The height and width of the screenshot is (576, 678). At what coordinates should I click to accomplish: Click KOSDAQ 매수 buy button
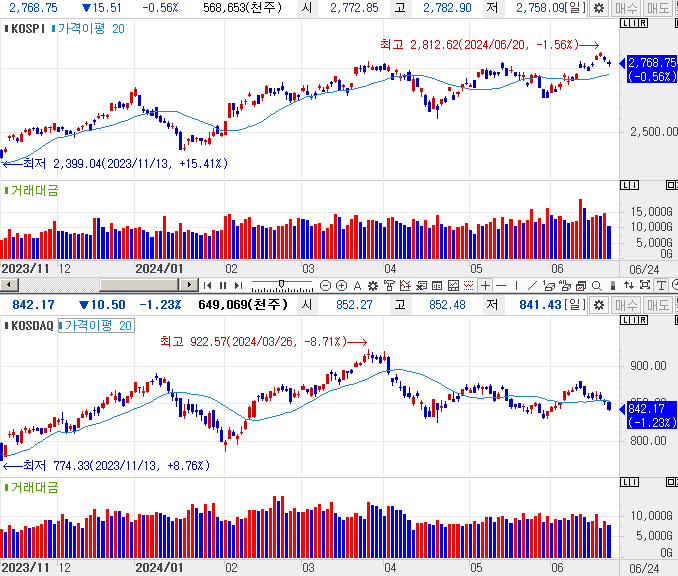point(626,305)
